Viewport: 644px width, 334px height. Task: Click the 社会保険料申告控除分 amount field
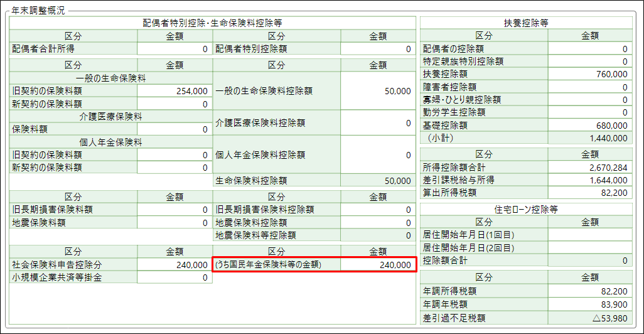click(x=174, y=265)
